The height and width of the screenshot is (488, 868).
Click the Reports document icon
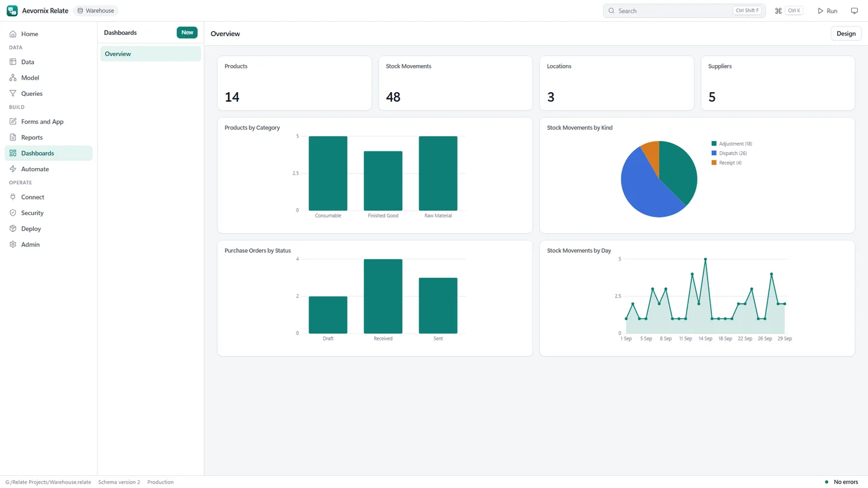pyautogui.click(x=13, y=137)
